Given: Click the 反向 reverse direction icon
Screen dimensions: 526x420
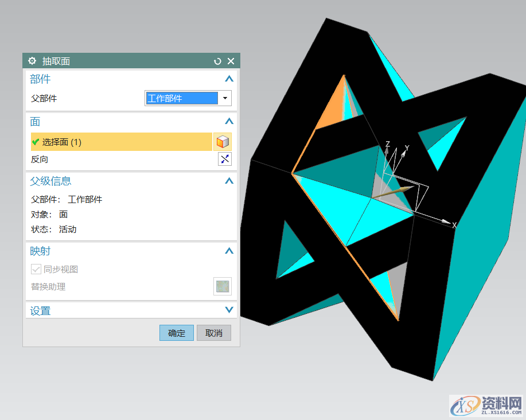Looking at the screenshot, I should pyautogui.click(x=224, y=159).
